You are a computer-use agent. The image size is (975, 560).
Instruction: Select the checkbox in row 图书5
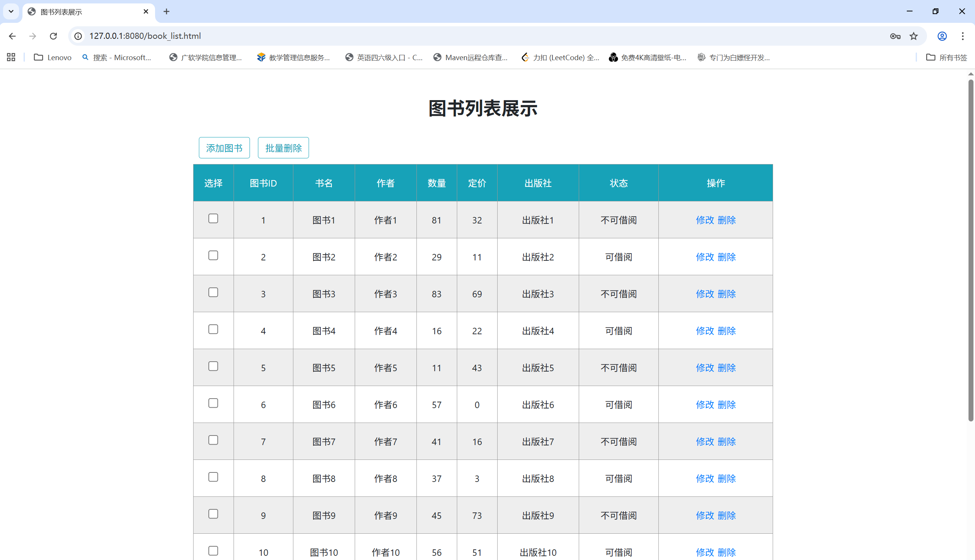[x=213, y=366]
